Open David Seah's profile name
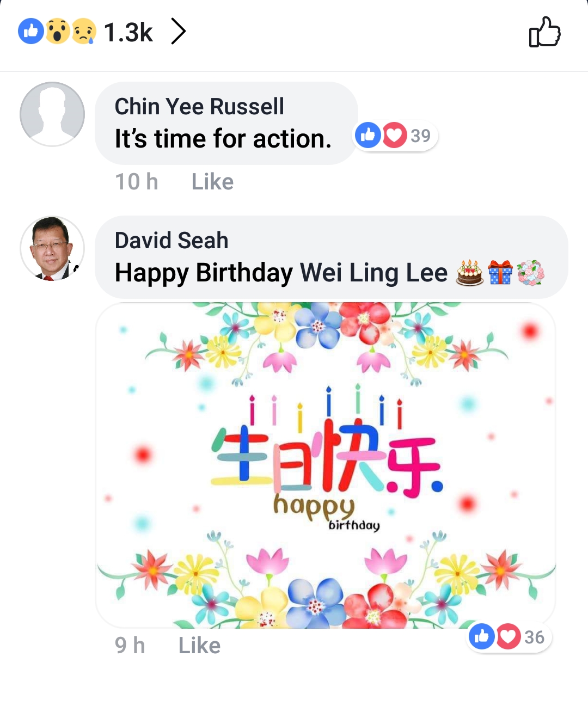The image size is (588, 724). [171, 240]
